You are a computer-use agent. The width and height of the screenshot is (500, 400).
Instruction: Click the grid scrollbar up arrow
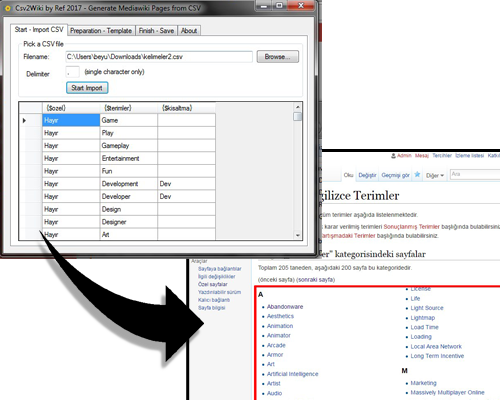pyautogui.click(x=298, y=107)
